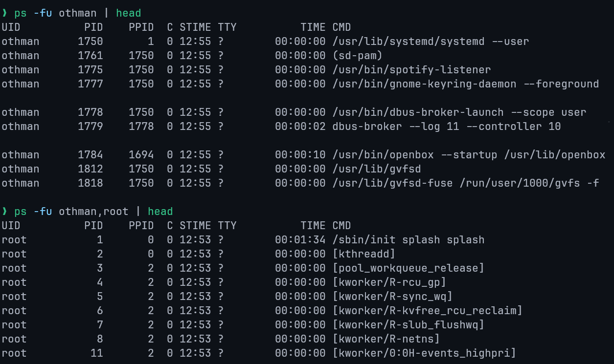Select the dbus-broker-launch --scope user command
614x364 pixels.
click(x=459, y=112)
